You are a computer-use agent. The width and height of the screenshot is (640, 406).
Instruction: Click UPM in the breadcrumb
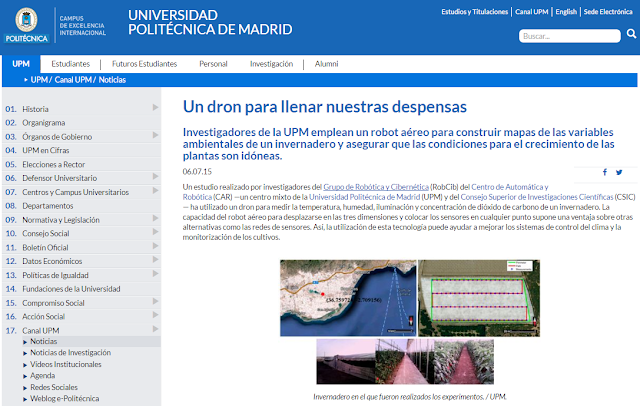39,80
